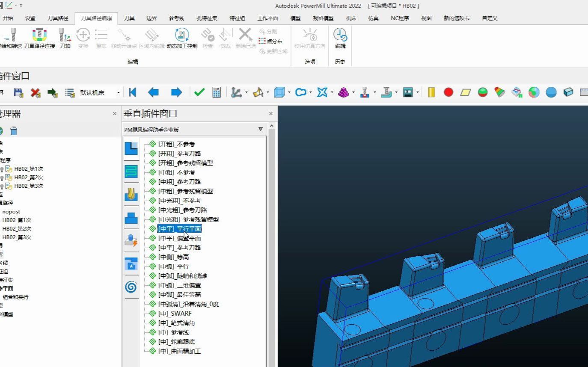Click the teal zigzag toolpath sidebar icon
This screenshot has height=367, width=588.
(131, 172)
